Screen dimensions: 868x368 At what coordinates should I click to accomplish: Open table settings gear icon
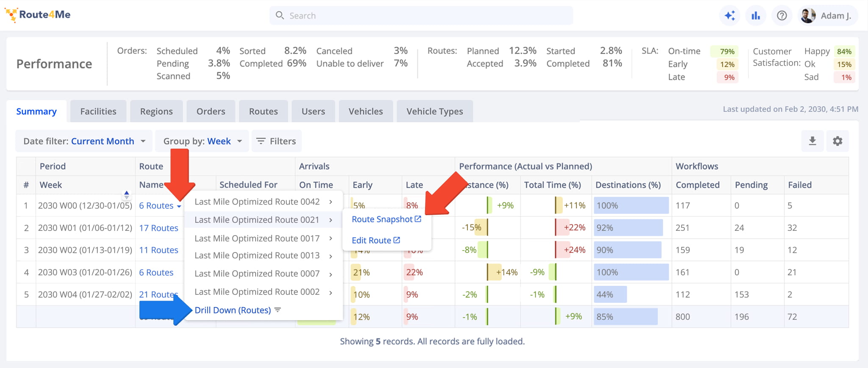tap(837, 141)
